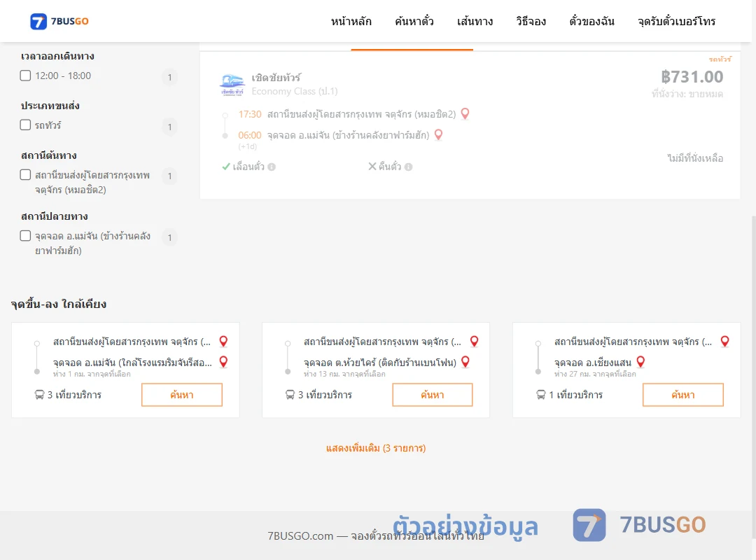Image resolution: width=756 pixels, height=560 pixels.
Task: Go to หน้าหลัก menu item
Action: (x=351, y=21)
